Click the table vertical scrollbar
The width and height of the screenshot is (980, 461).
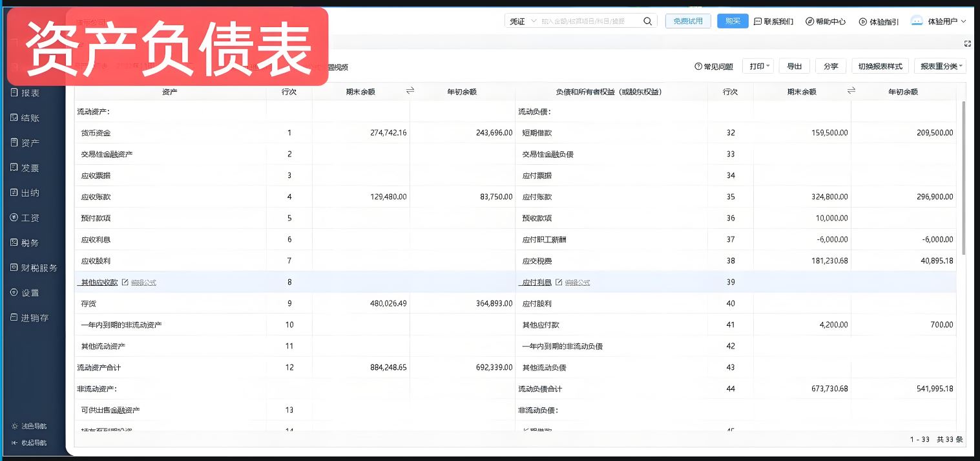pyautogui.click(x=964, y=178)
